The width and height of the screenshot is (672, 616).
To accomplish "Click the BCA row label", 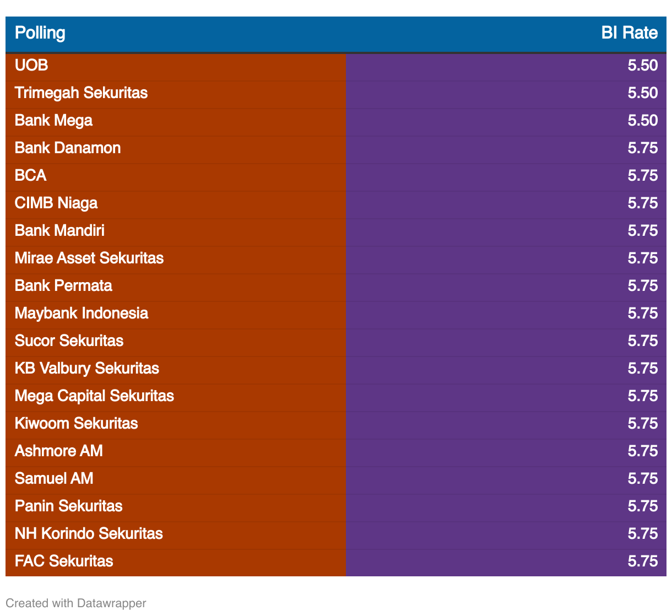I will pyautogui.click(x=31, y=175).
